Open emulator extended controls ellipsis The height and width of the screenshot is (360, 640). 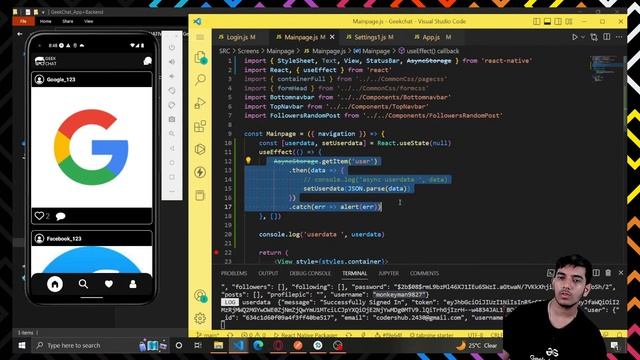[172, 191]
